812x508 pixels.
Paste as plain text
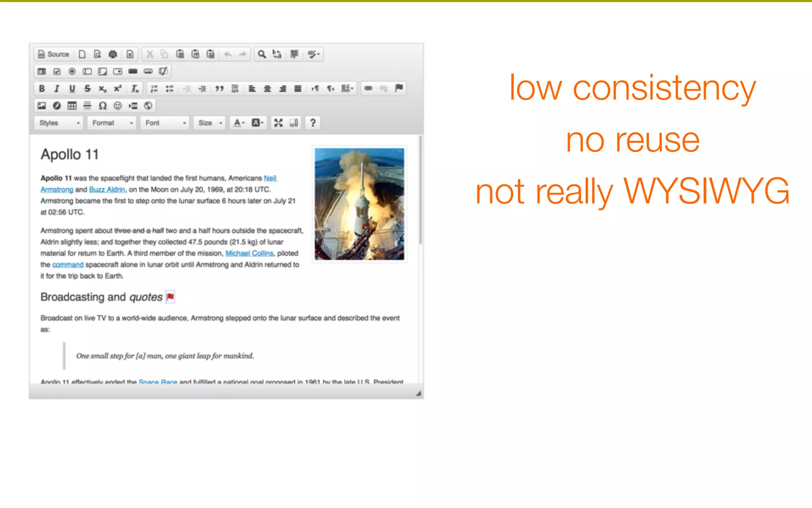point(195,54)
